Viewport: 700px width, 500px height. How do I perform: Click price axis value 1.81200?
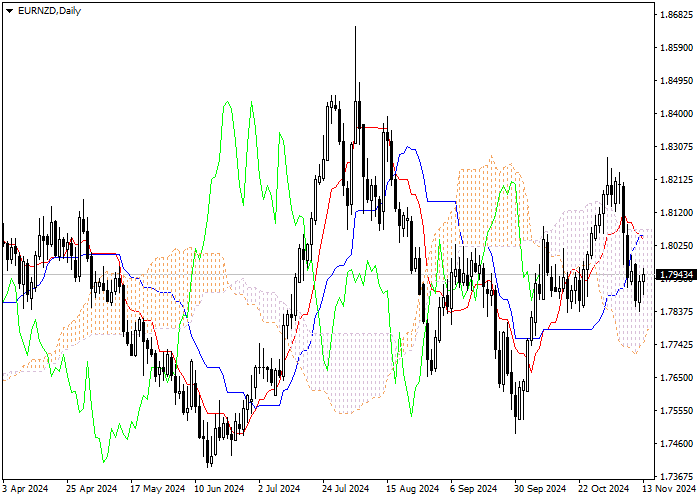point(676,213)
